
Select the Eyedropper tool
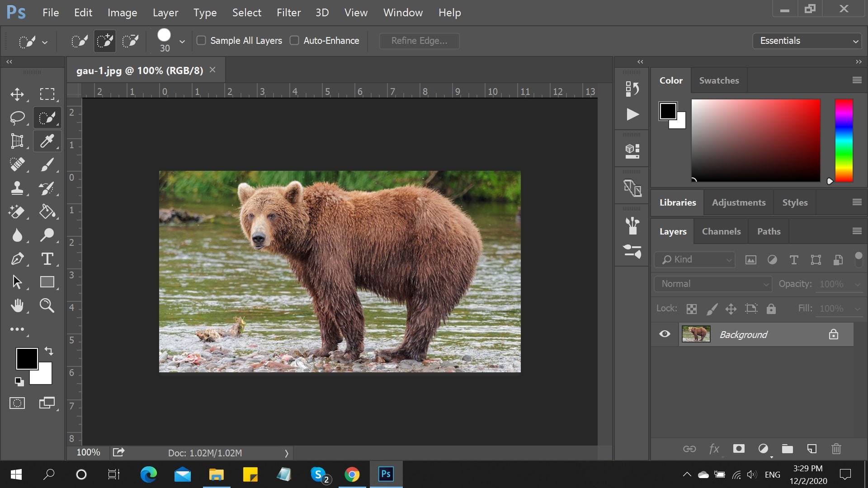47,141
